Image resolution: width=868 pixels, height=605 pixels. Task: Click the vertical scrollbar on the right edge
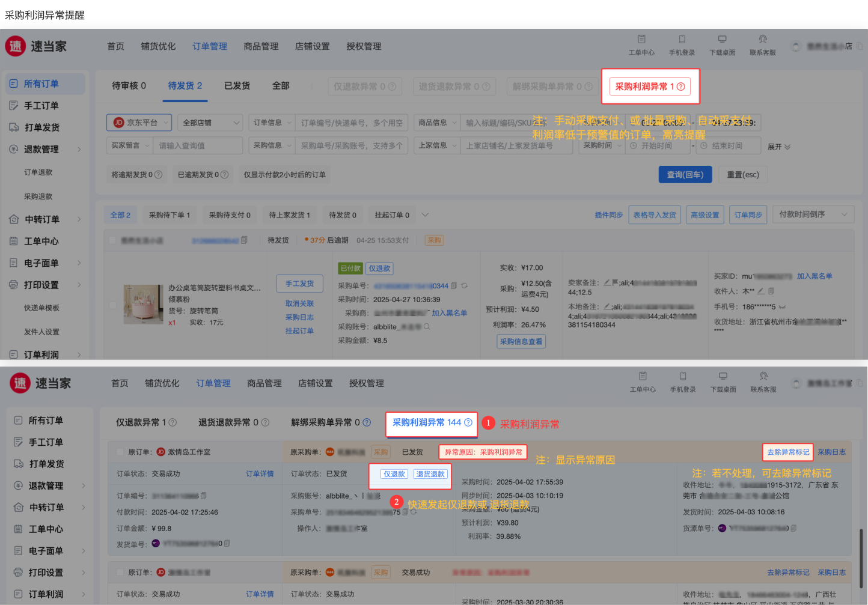[x=861, y=559]
